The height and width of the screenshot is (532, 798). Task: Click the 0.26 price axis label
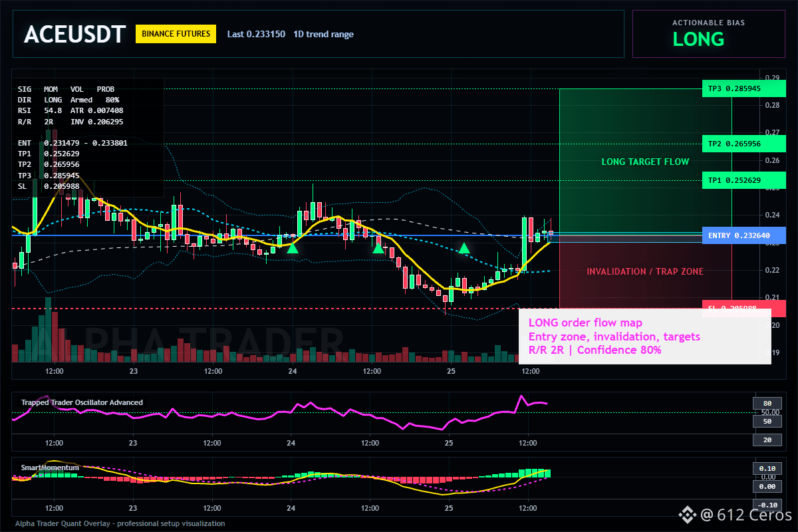click(x=772, y=160)
